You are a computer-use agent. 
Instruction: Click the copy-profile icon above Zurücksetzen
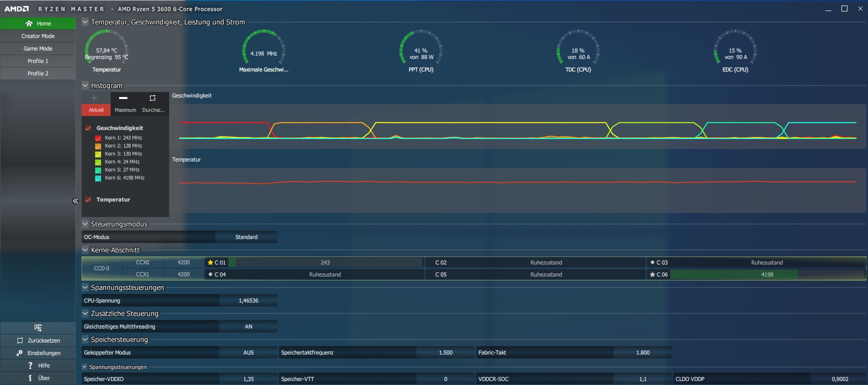point(38,328)
